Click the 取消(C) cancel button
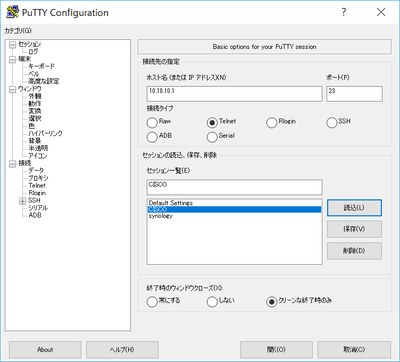 click(354, 350)
